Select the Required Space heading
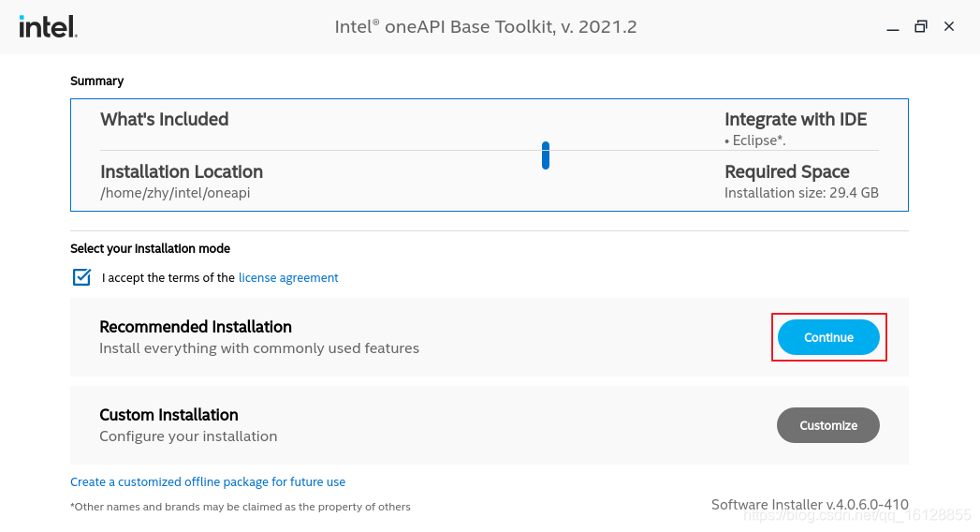980x532 pixels. click(787, 172)
